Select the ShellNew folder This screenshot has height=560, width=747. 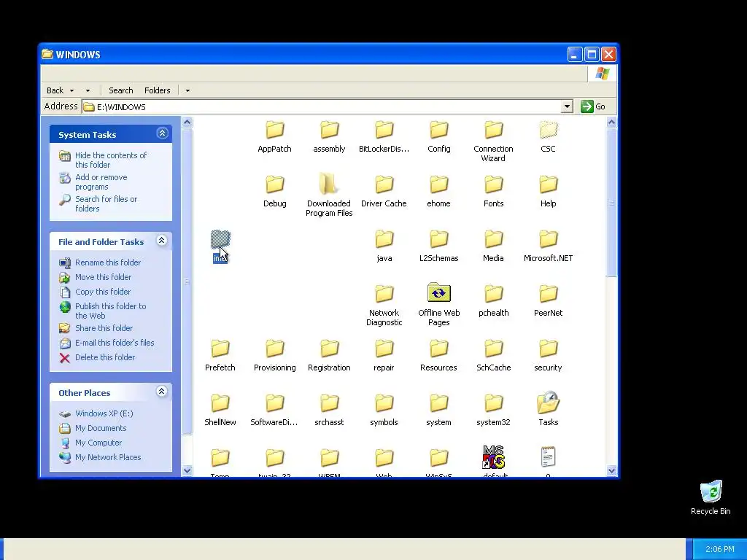[x=220, y=411]
